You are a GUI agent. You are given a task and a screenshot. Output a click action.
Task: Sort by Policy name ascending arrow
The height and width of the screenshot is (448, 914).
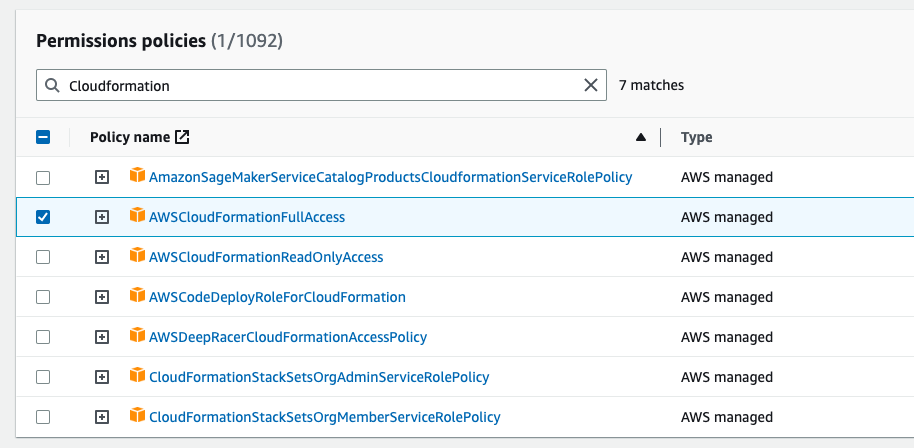[x=641, y=137]
